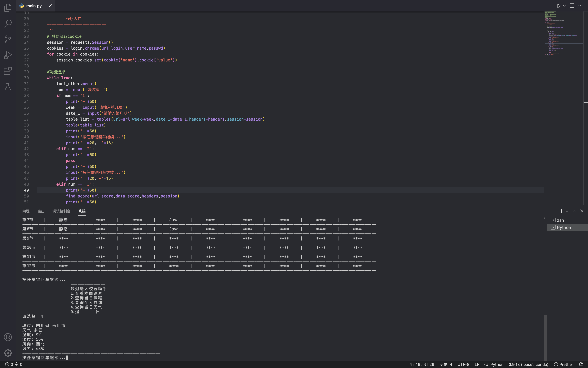Open the Run and Debug view
The width and height of the screenshot is (588, 368).
(x=8, y=55)
